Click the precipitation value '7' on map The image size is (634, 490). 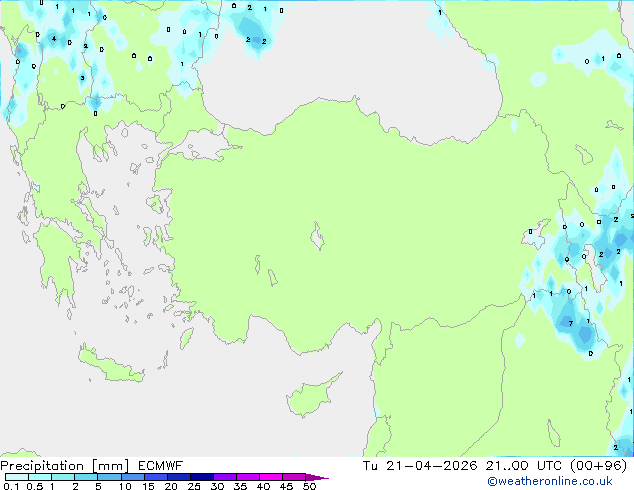click(571, 323)
